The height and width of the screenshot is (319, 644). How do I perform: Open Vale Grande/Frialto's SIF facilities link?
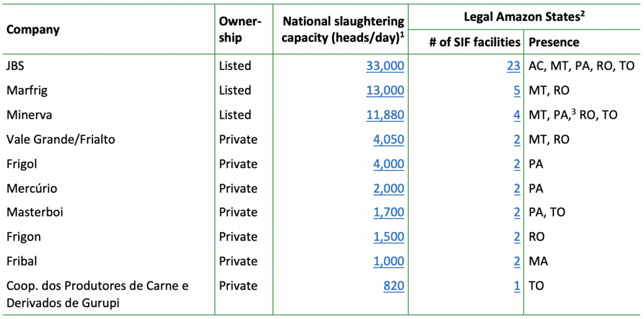tap(517, 140)
